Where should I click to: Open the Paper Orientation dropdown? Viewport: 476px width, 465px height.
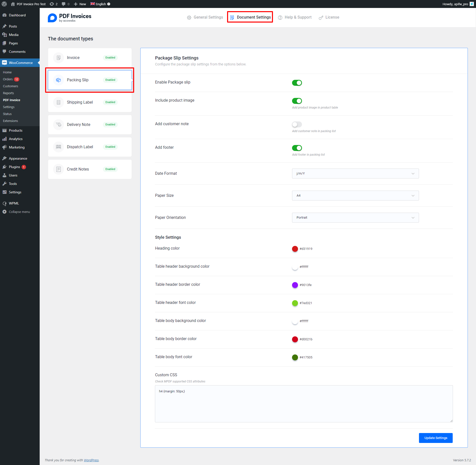coord(355,218)
